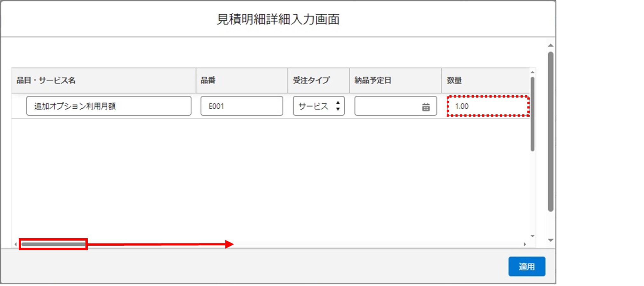Open the calendar picker in 納品予定日 field
Screen dimensions: 644x286
pyautogui.click(x=426, y=107)
